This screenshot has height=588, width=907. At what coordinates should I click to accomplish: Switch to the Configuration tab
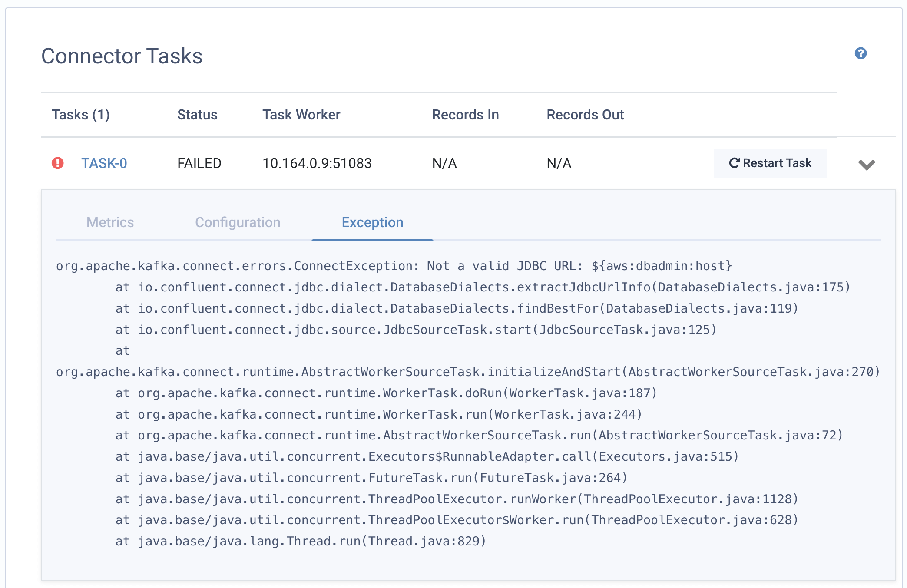(x=238, y=222)
